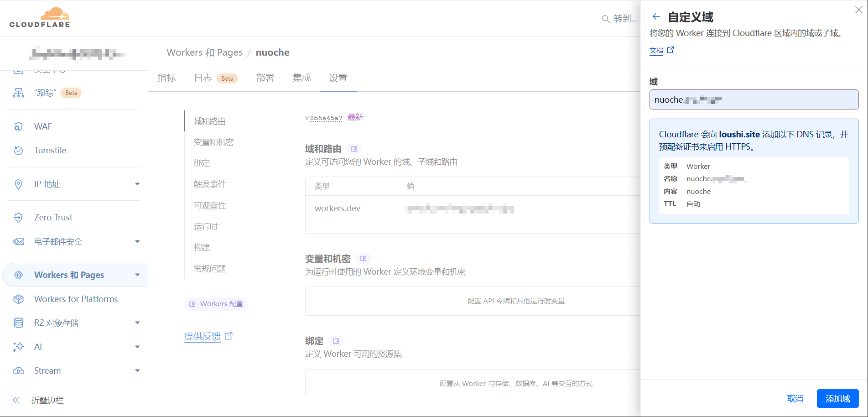Screen dimensions: 868x417
Task: Open the 文档 link
Action: pos(656,51)
